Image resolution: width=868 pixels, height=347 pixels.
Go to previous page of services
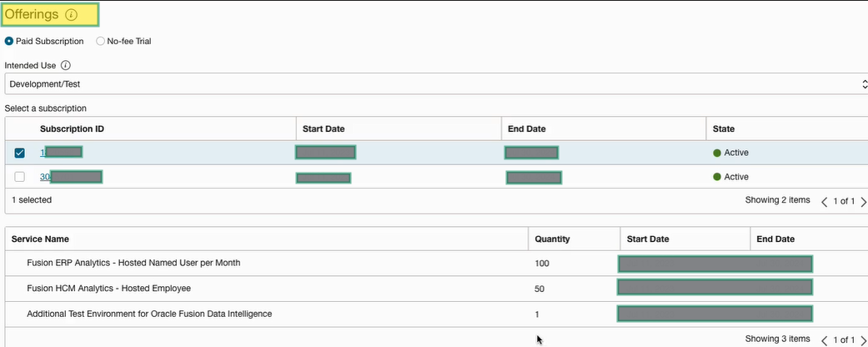(x=825, y=339)
